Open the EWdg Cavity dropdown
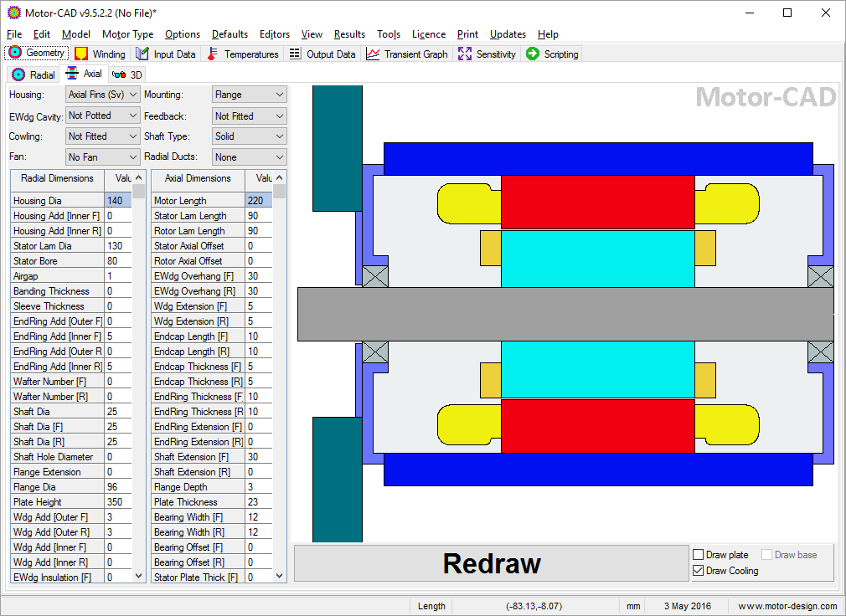 click(102, 116)
